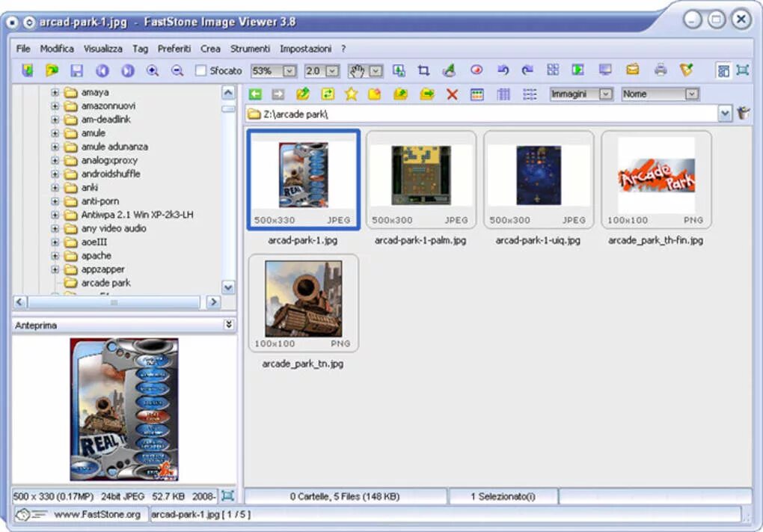The image size is (763, 532).
Task: Select the arcade_park_th-fin.jpg thumbnail
Action: (x=656, y=179)
